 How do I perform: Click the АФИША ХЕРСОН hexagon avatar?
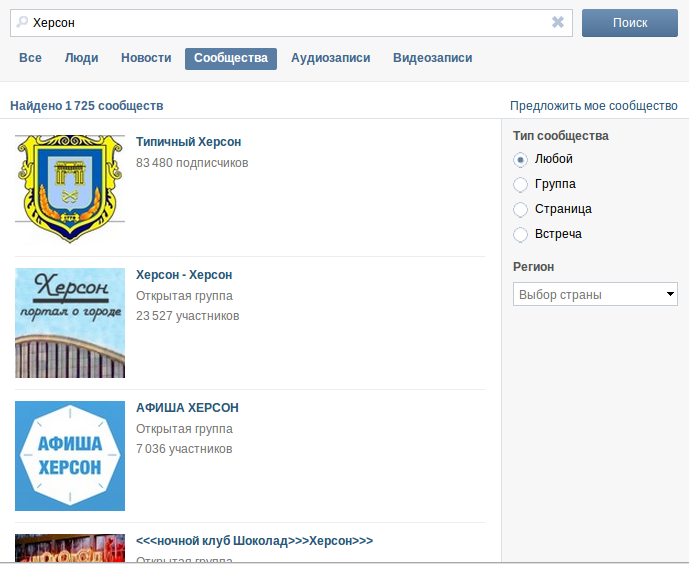[70, 456]
